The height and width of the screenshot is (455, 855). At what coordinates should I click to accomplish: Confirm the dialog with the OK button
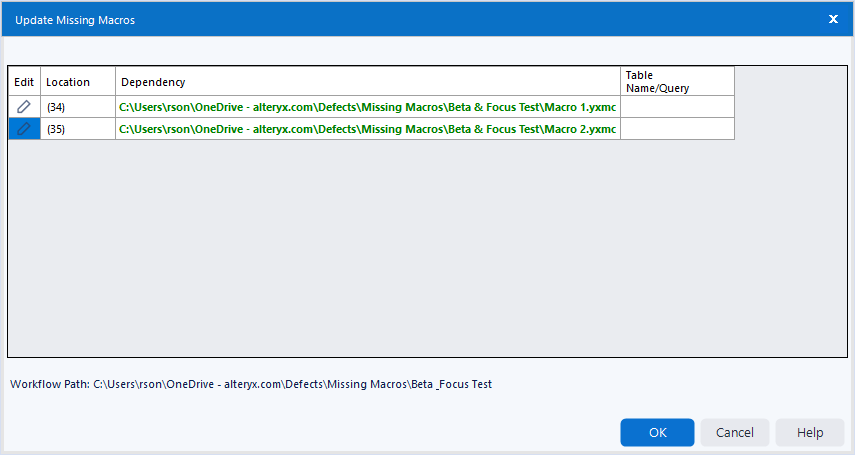tap(657, 433)
